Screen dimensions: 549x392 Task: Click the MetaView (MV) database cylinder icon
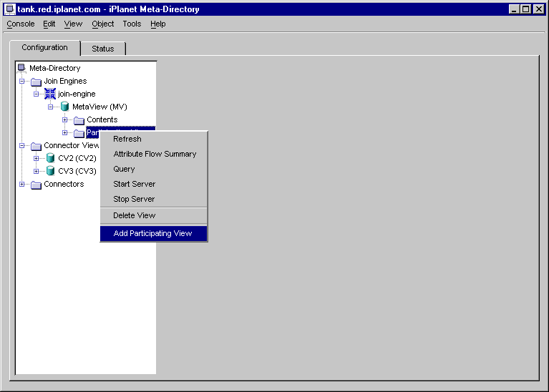click(x=64, y=107)
